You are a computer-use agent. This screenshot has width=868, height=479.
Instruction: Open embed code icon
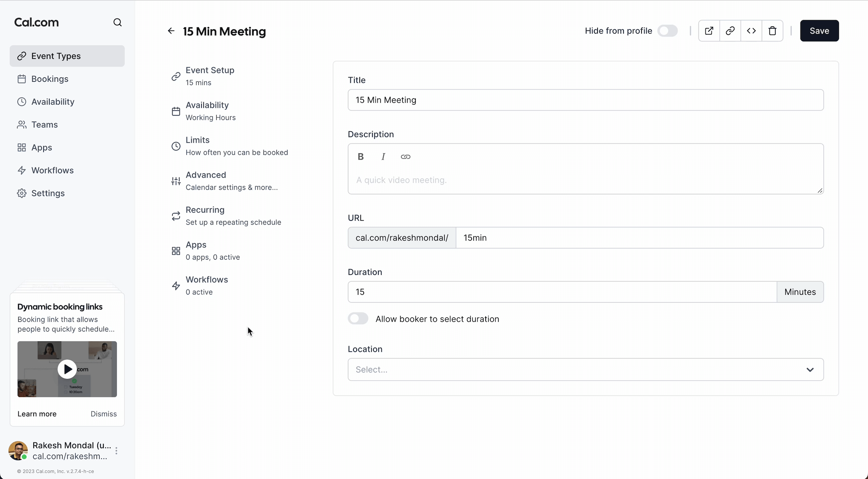(x=751, y=31)
